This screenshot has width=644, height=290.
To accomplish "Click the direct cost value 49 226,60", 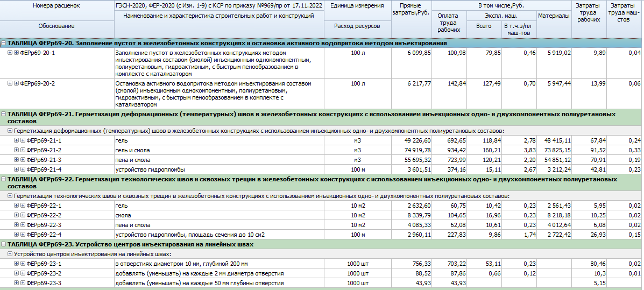I will tap(417, 140).
